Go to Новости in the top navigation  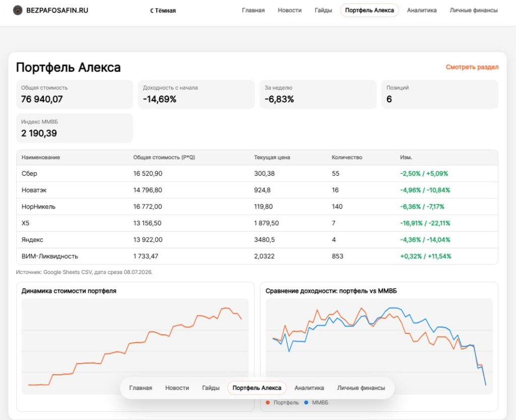pyautogui.click(x=290, y=10)
